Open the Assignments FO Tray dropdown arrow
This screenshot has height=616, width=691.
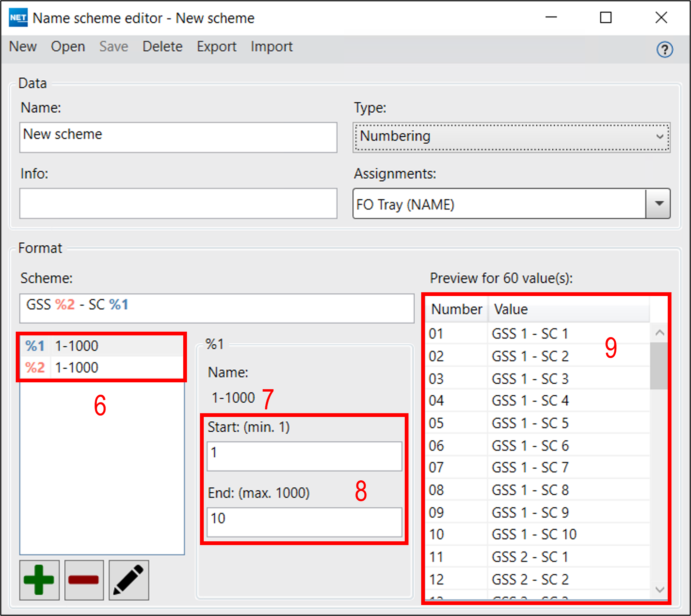(658, 204)
